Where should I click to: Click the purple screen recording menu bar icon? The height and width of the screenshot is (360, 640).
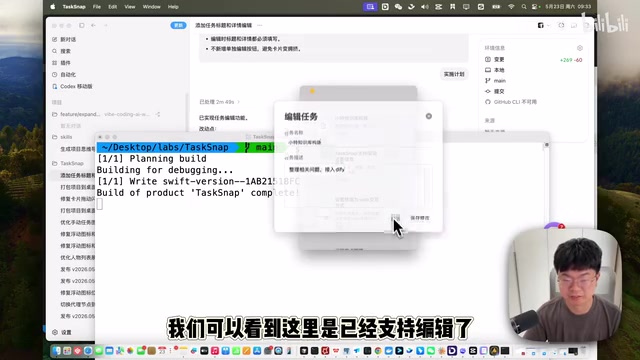click(x=370, y=7)
